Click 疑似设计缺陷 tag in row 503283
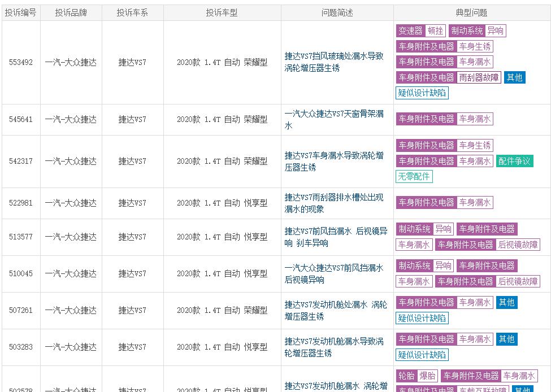Screen dimensions: 551x392 click(422, 355)
